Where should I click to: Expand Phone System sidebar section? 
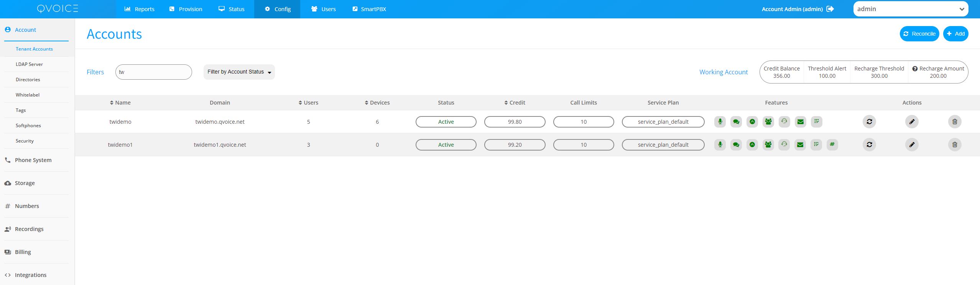33,160
